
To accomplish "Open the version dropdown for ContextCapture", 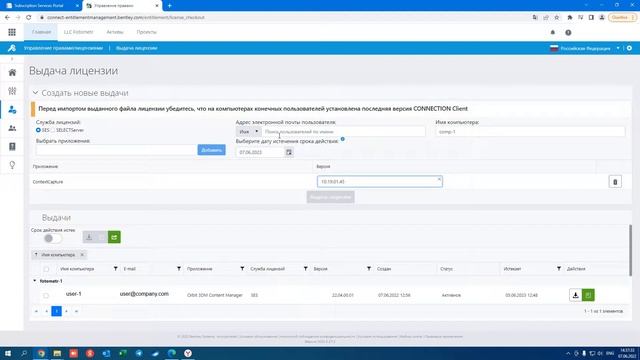I will click(x=380, y=182).
